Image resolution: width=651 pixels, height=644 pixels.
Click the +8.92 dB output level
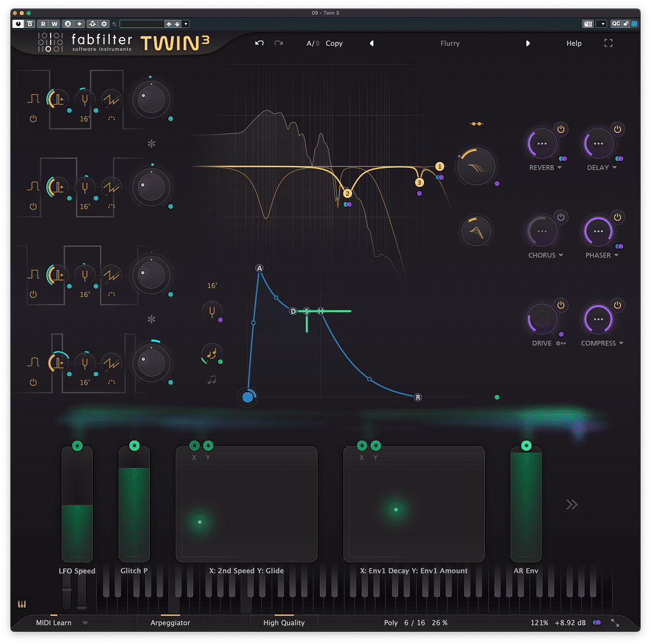coord(570,623)
